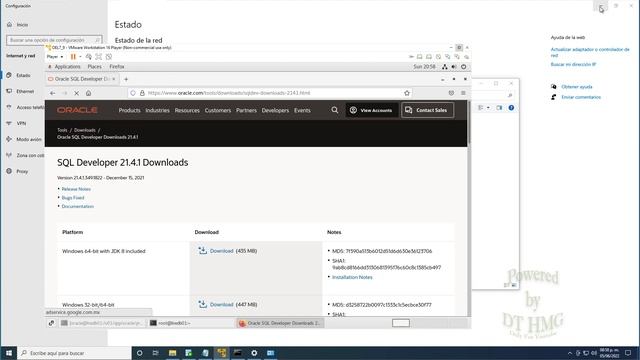Download Windows 64-bit with JDK 8 (435 MB)
This screenshot has width=640, height=360.
[222, 251]
